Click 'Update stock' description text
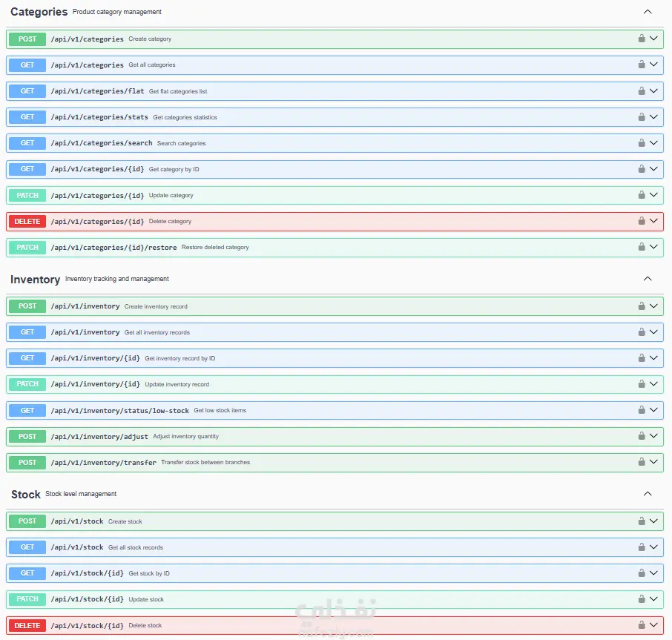Screen dimensions: 672x640 click(146, 600)
